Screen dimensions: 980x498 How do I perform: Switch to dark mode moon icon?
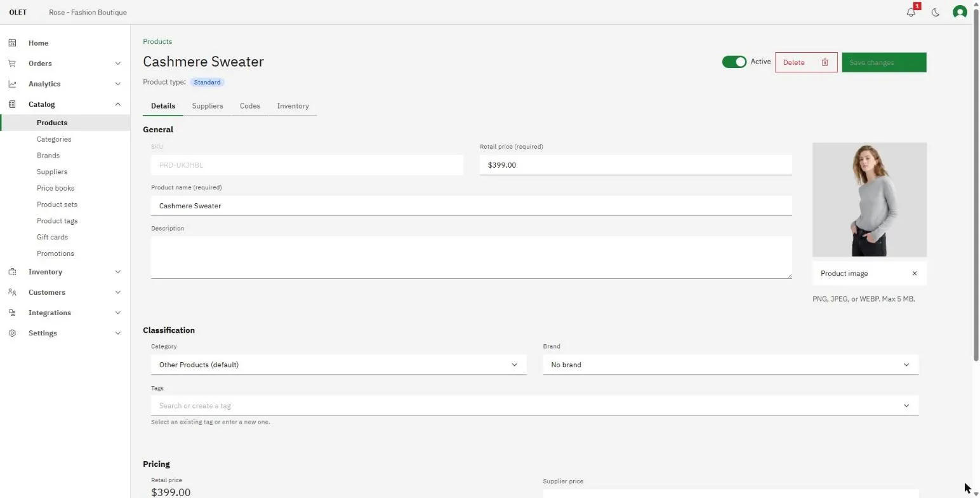click(x=936, y=12)
